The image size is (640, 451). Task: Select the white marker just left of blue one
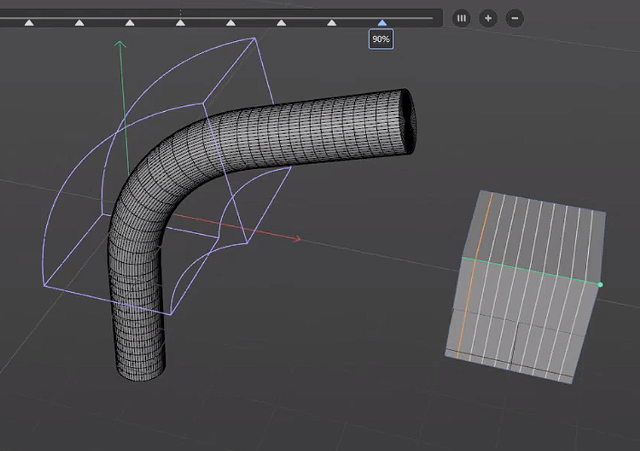coord(332,21)
